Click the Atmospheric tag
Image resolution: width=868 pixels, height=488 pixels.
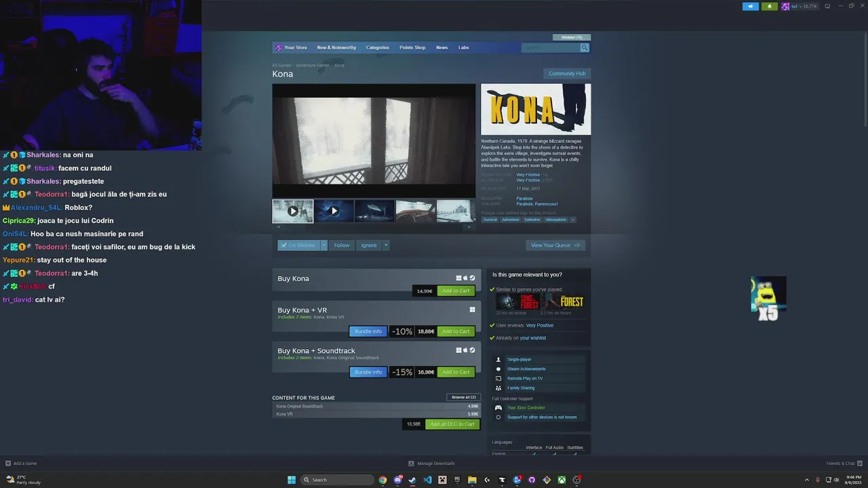555,220
